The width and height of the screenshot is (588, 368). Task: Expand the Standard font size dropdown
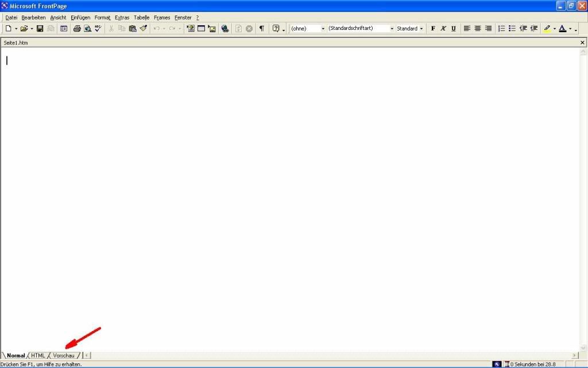(x=421, y=29)
